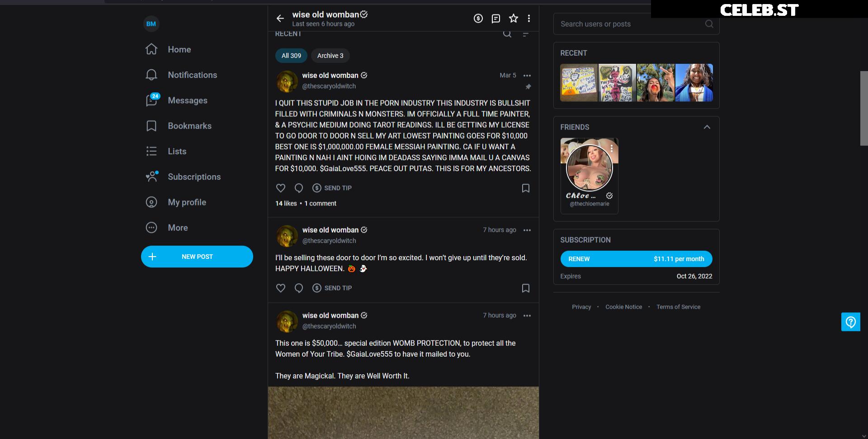Like the Halloween door-to-door post

click(x=281, y=288)
